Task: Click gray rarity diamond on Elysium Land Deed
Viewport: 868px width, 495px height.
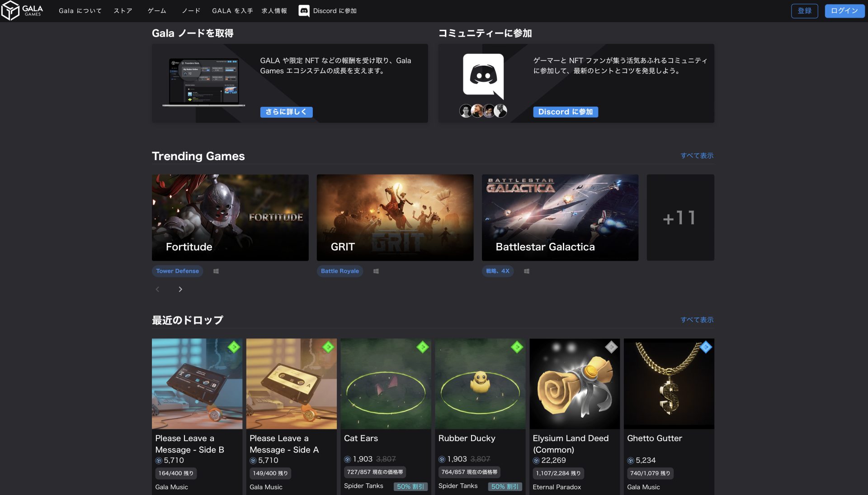Action: tap(611, 347)
